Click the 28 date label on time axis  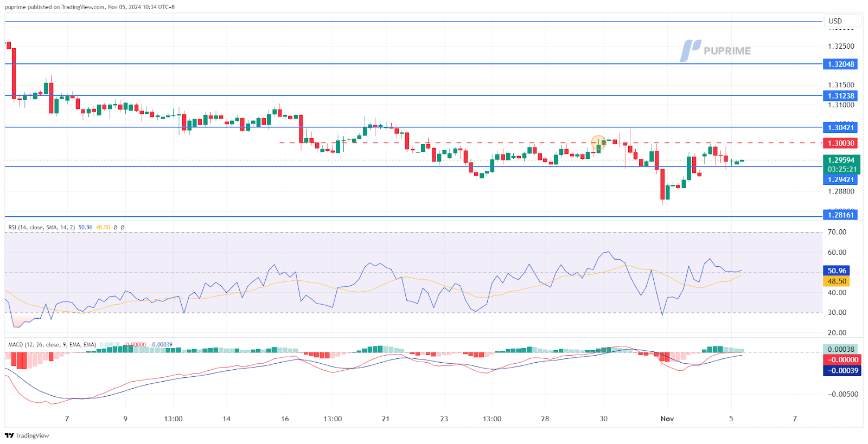coord(545,419)
